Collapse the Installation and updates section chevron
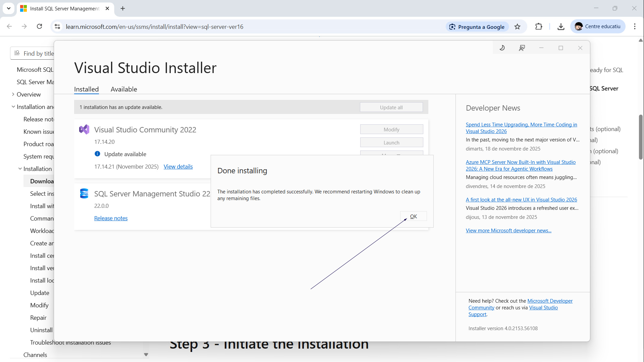644x362 pixels. tap(13, 107)
